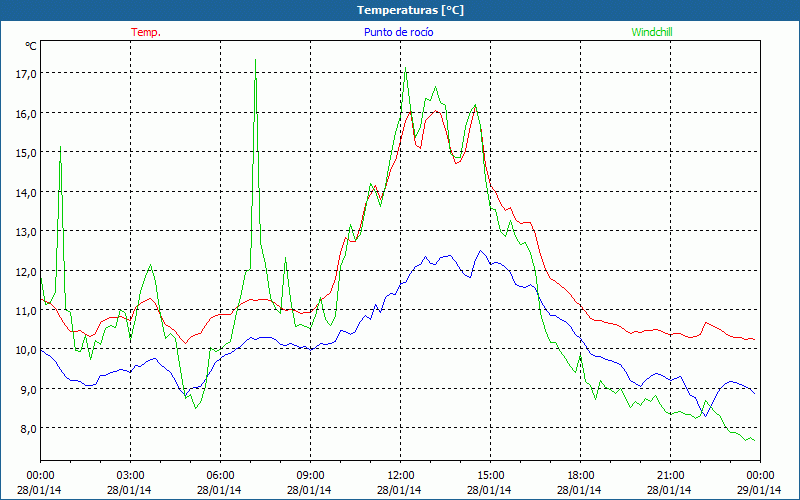This screenshot has height=500, width=800.
Task: Select the blue 'Punto de rocío' legend label
Action: pyautogui.click(x=398, y=32)
